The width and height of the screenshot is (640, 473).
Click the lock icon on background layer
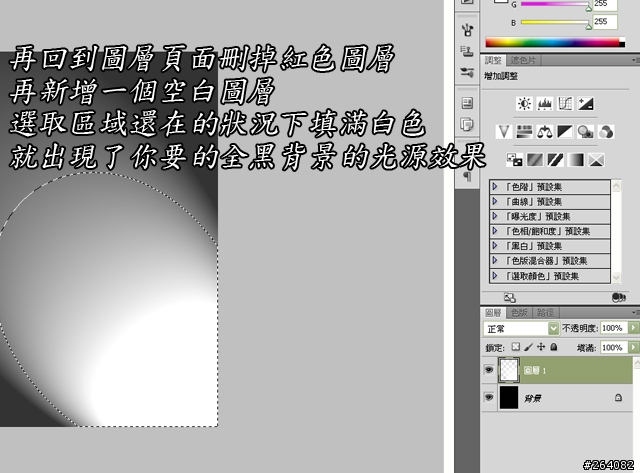pyautogui.click(x=618, y=397)
